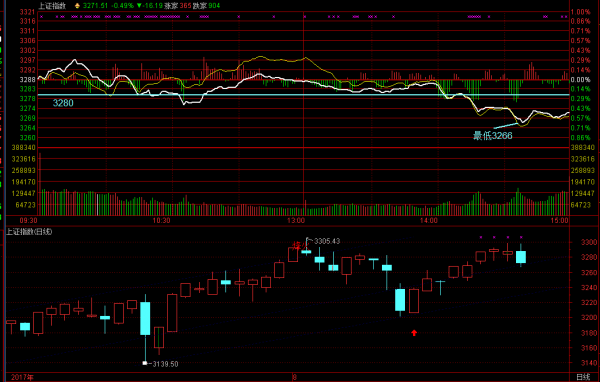Click the cyan horizontal 3280 line

click(303, 95)
